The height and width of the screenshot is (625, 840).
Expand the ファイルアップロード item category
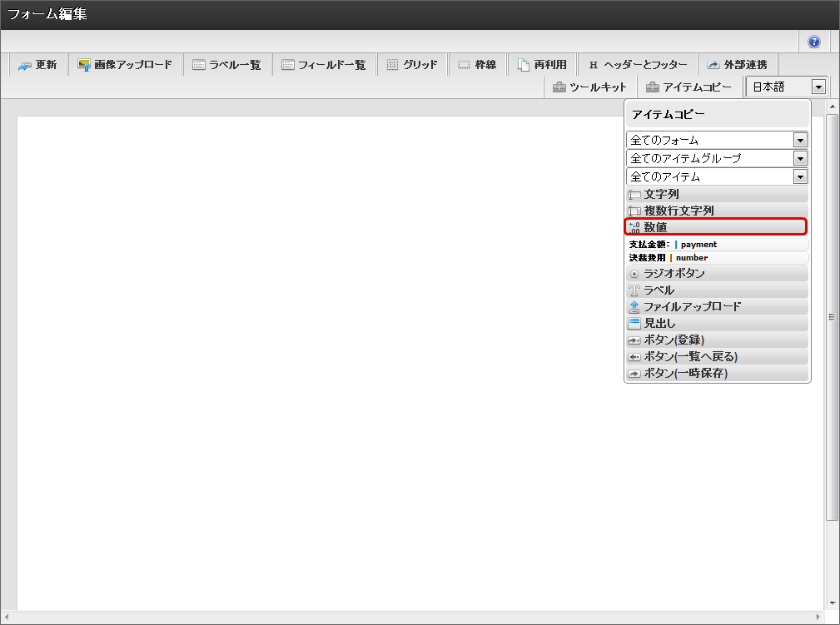pyautogui.click(x=717, y=306)
